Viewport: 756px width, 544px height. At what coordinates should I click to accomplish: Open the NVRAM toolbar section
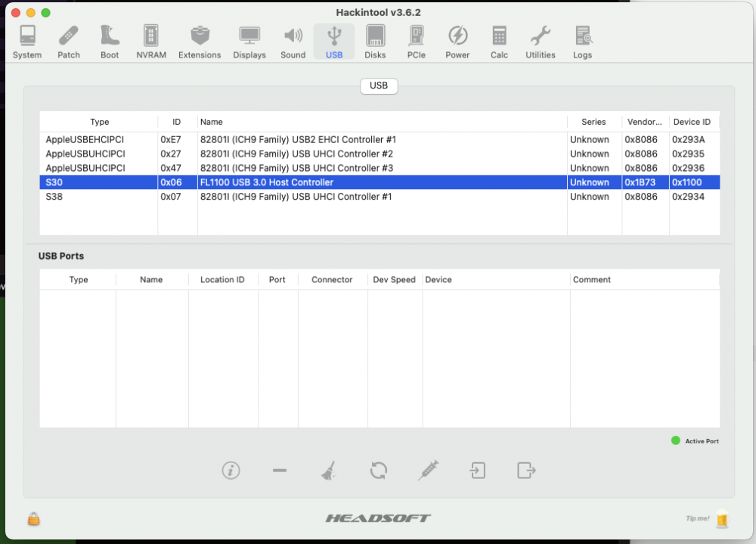pos(151,42)
